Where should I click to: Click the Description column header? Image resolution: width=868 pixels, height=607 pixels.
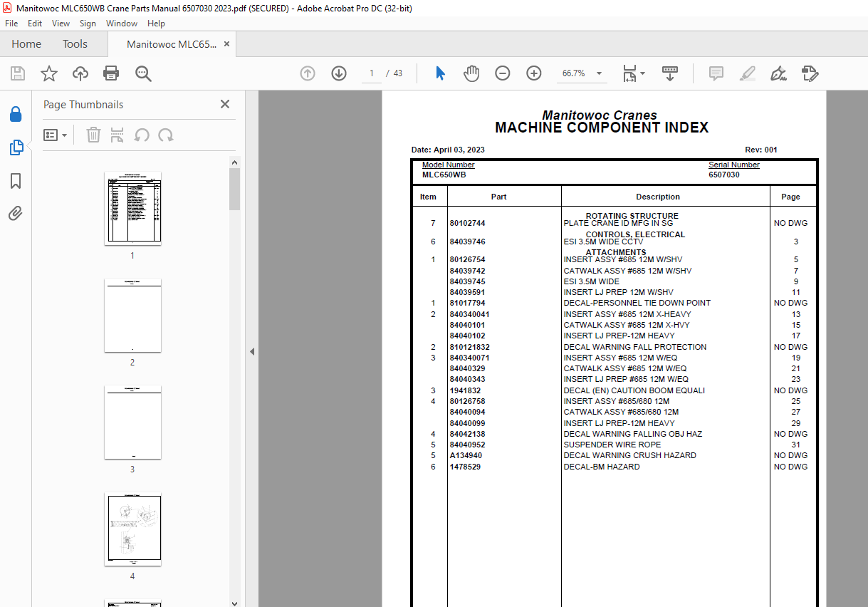[658, 197]
